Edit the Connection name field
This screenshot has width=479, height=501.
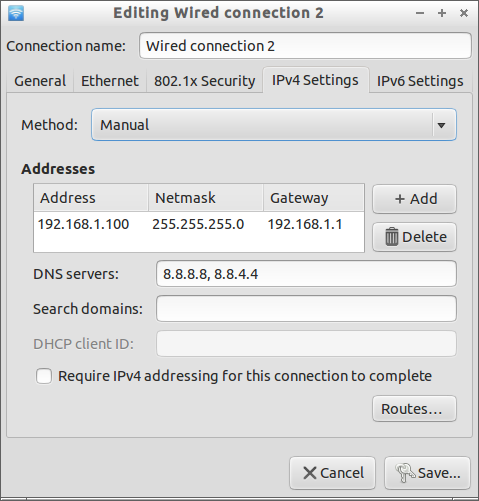coord(305,46)
